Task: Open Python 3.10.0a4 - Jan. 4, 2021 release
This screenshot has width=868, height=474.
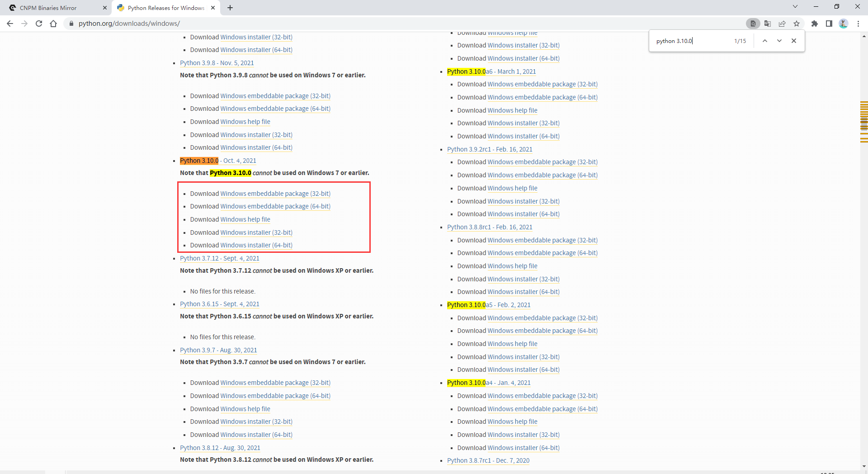Action: (489, 383)
